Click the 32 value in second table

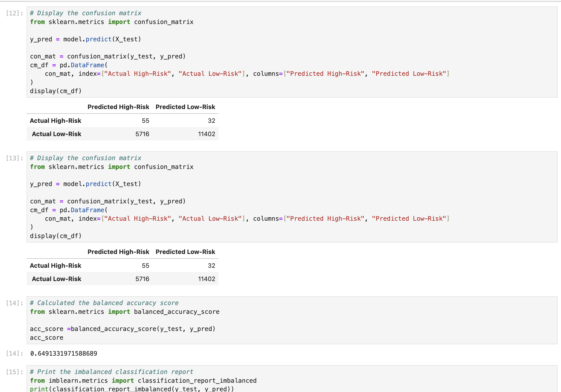click(211, 266)
